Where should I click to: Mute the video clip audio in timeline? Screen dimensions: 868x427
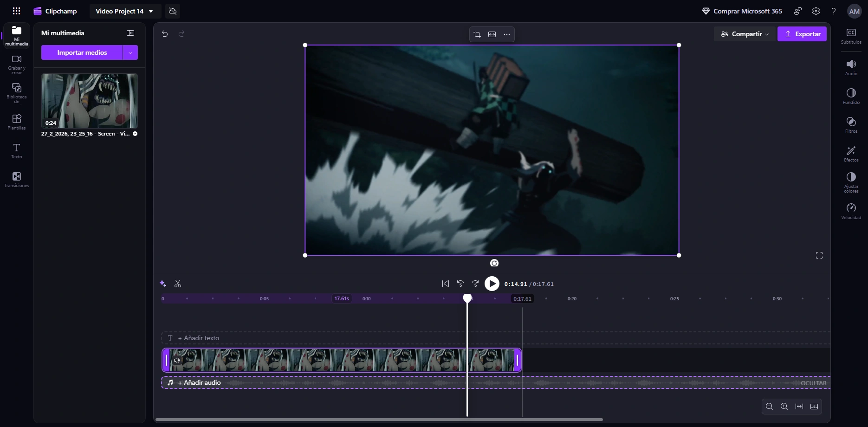point(177,360)
